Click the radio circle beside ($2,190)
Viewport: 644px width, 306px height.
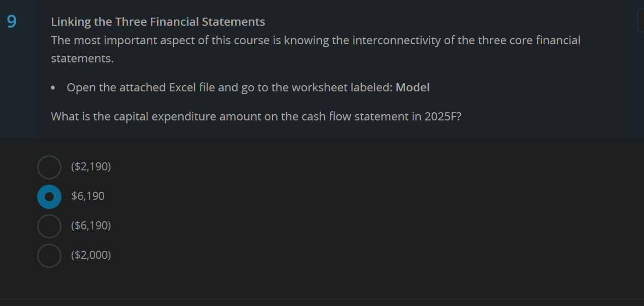coord(49,167)
